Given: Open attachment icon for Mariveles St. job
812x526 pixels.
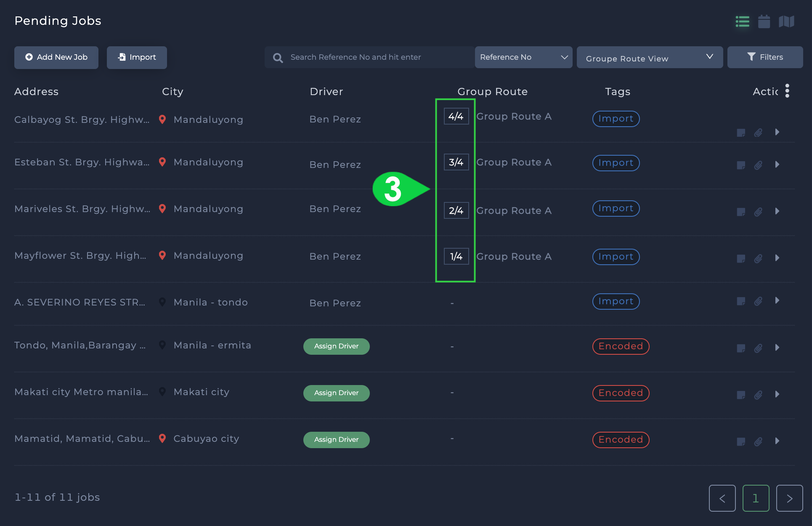Looking at the screenshot, I should click(758, 212).
